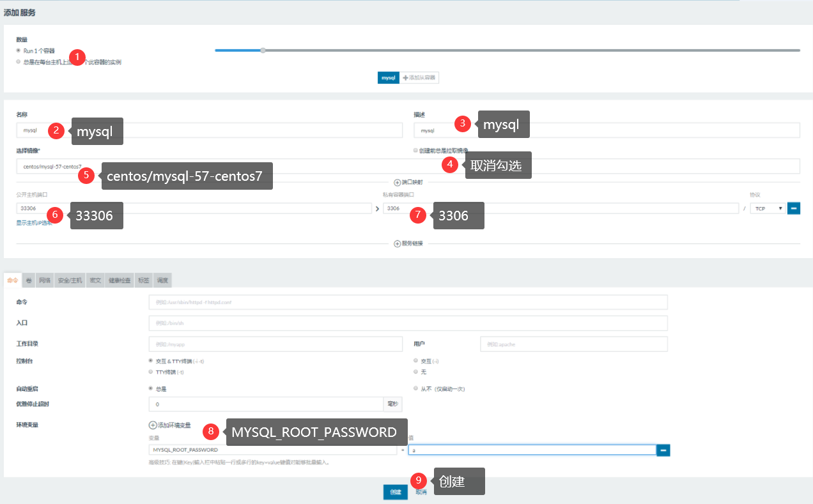Click the container count slider handle
Viewport: 813px width, 504px height.
pos(263,50)
